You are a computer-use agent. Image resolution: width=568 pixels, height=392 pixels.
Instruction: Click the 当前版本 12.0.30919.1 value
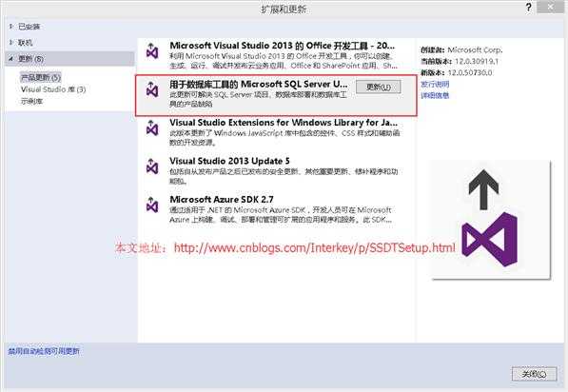(477, 61)
